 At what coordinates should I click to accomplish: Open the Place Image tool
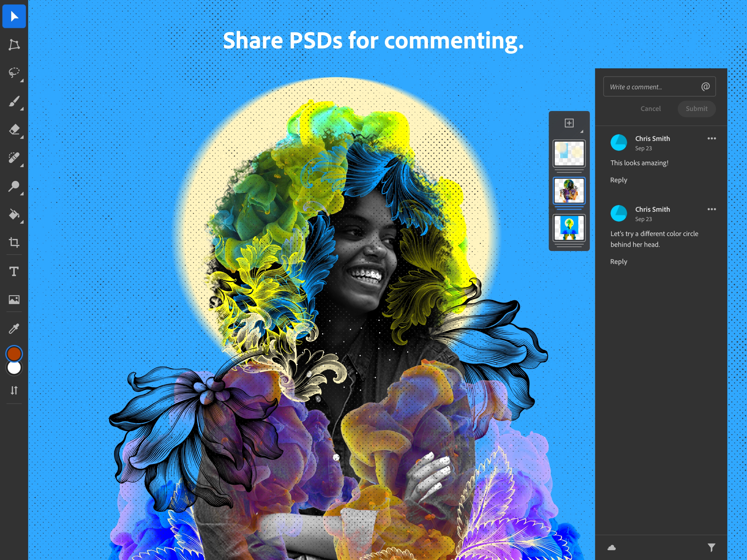14,300
